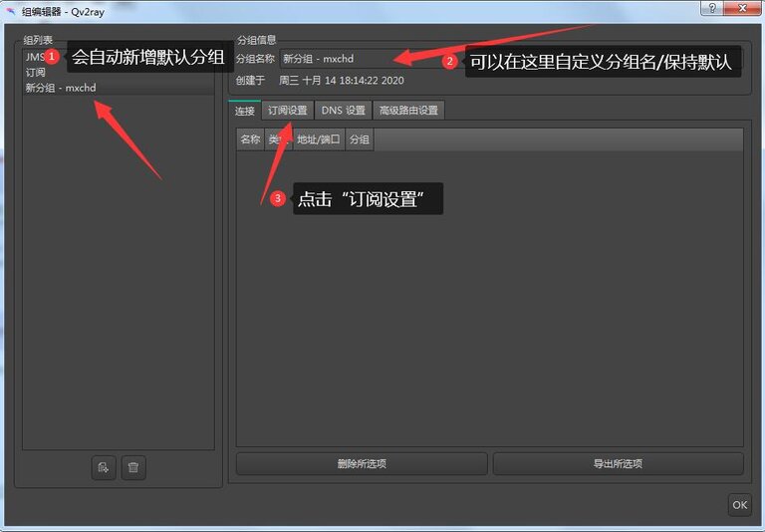Confirm with the OK button

pos(739,505)
